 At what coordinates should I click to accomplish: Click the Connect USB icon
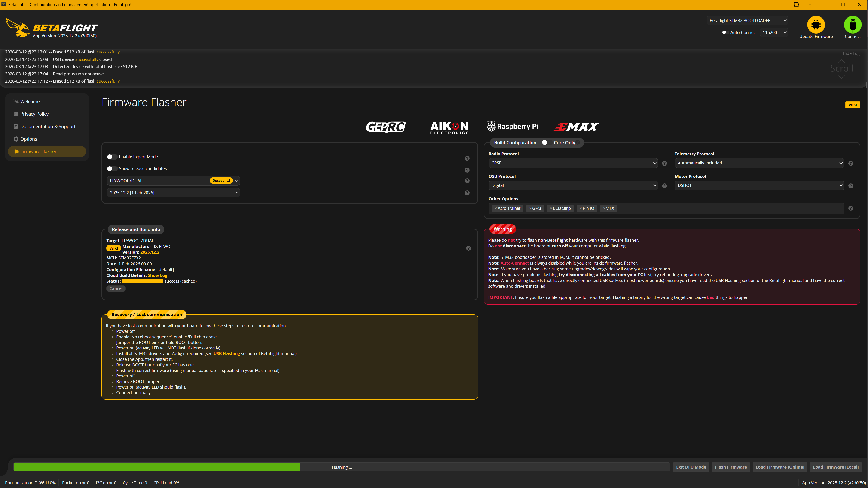853,24
